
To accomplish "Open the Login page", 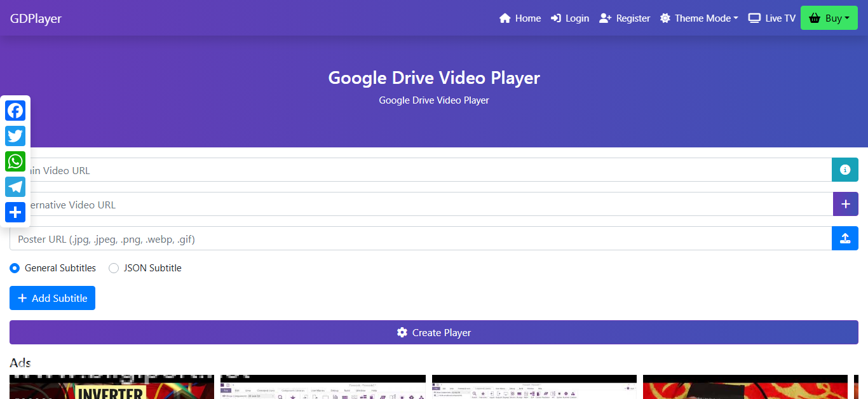I will (570, 18).
